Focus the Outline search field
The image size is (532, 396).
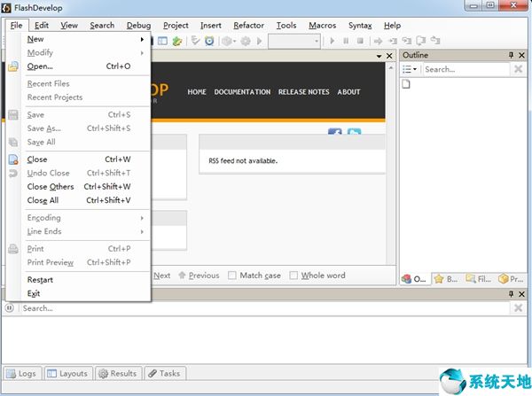[466, 69]
